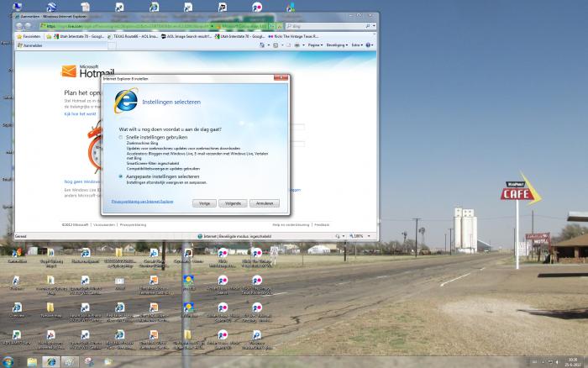Click the taskbar clock and date
The image size is (588, 368).
[573, 362]
